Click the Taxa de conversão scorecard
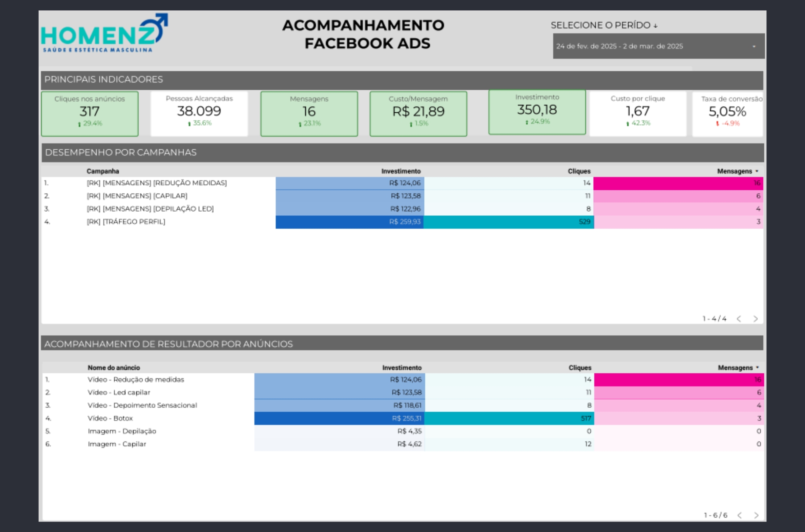The image size is (805, 532). [727, 113]
